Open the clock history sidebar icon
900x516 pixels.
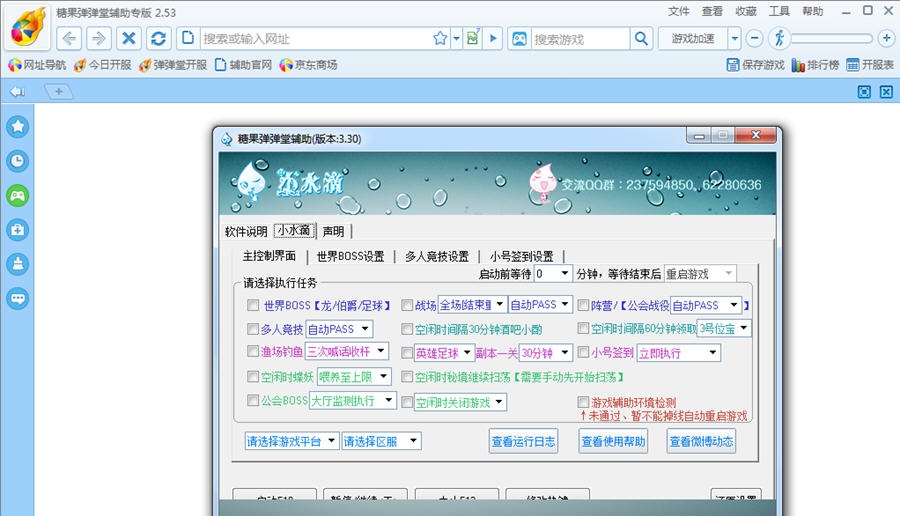pos(18,161)
